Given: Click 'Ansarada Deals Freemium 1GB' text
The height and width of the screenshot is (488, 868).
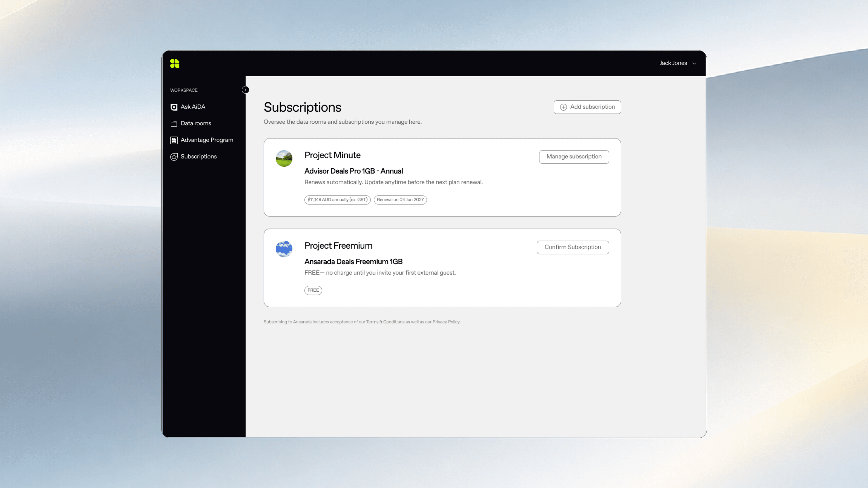Looking at the screenshot, I should [353, 262].
